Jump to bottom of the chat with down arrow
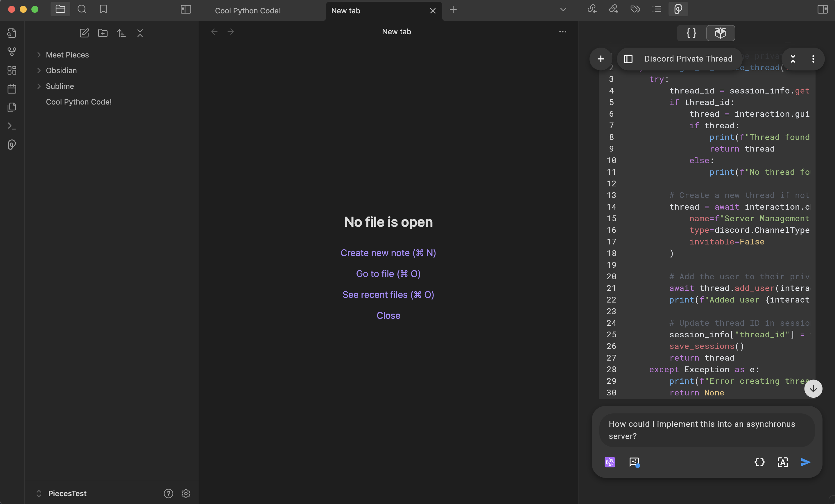The width and height of the screenshot is (835, 504). 813,389
